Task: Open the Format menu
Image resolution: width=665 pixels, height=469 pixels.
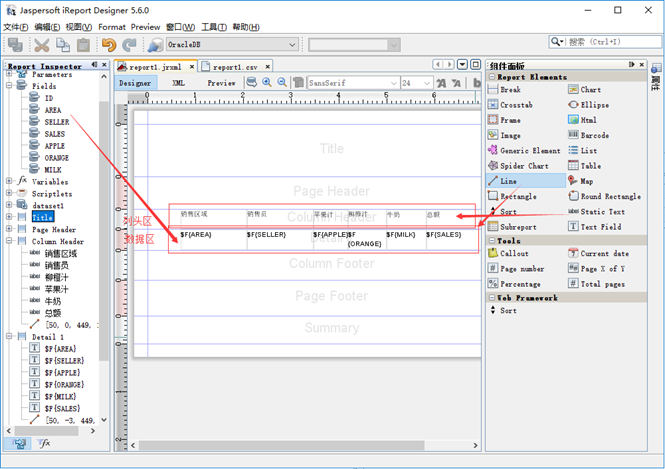Action: pos(112,27)
